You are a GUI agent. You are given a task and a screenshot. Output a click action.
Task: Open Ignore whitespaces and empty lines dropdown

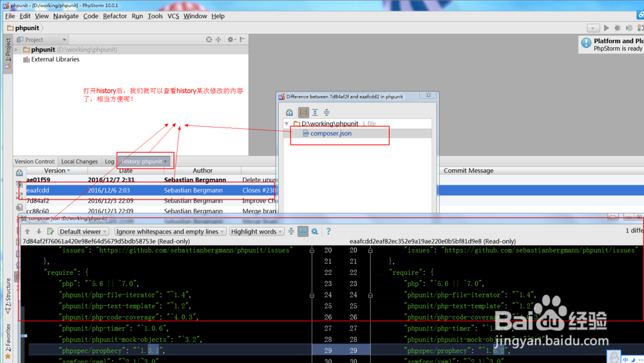pos(170,232)
